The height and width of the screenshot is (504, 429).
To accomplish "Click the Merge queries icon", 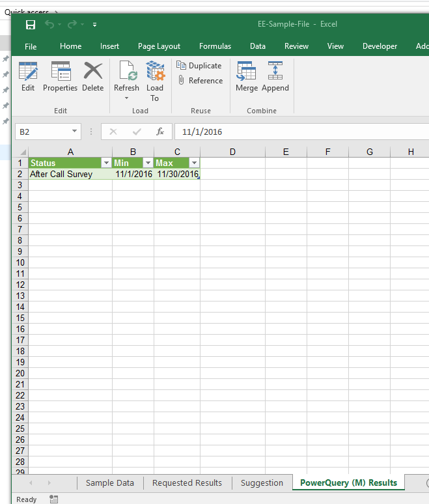I will tap(247, 71).
